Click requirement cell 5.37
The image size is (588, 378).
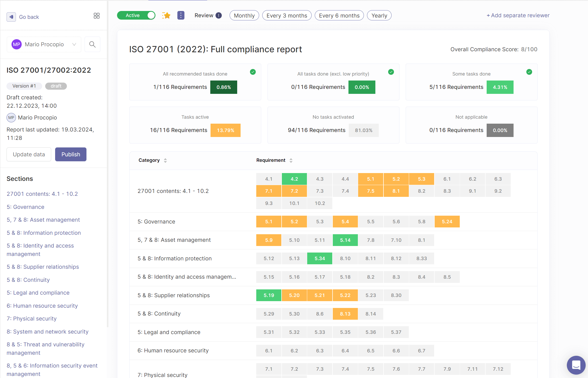396,332
